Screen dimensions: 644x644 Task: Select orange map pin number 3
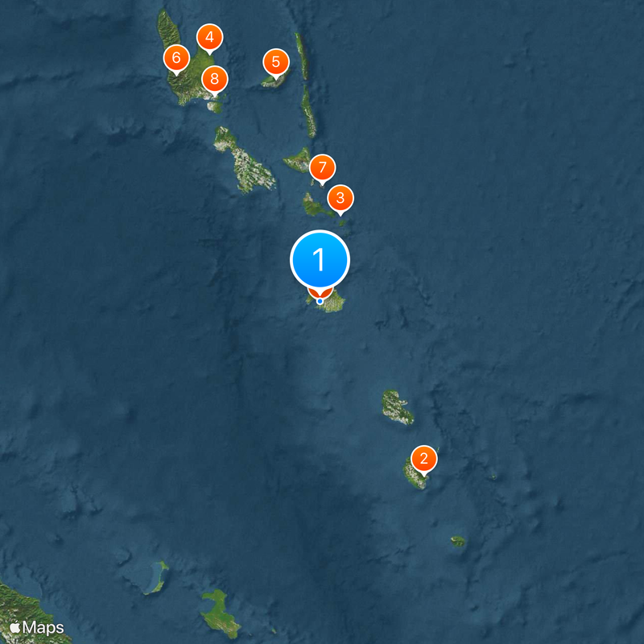pos(340,198)
